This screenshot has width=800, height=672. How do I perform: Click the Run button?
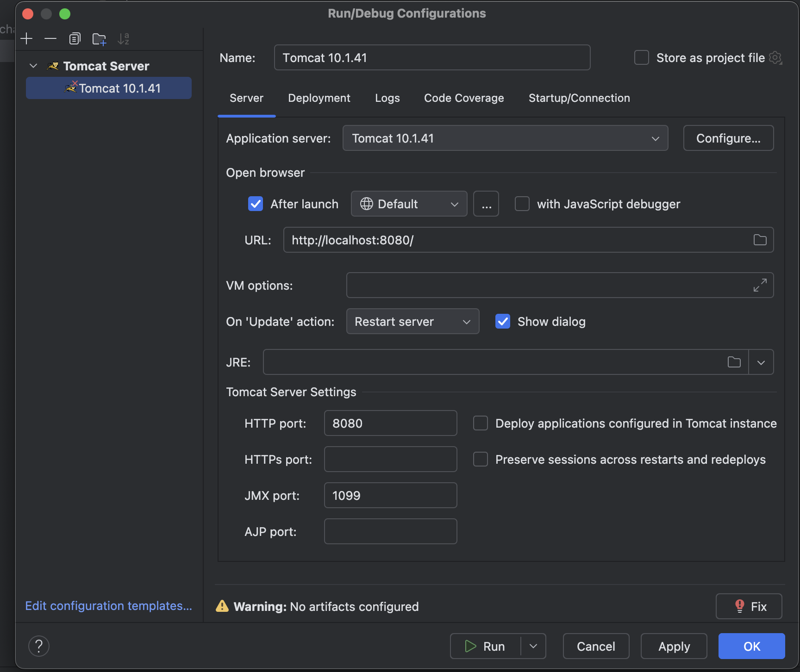(485, 646)
